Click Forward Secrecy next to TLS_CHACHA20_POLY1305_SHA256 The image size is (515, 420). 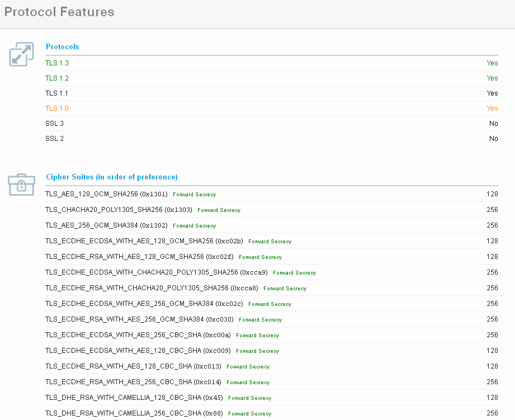point(219,210)
